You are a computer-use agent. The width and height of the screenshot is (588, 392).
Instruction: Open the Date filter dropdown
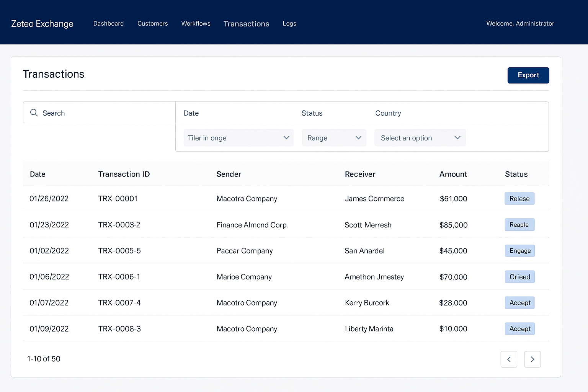238,137
